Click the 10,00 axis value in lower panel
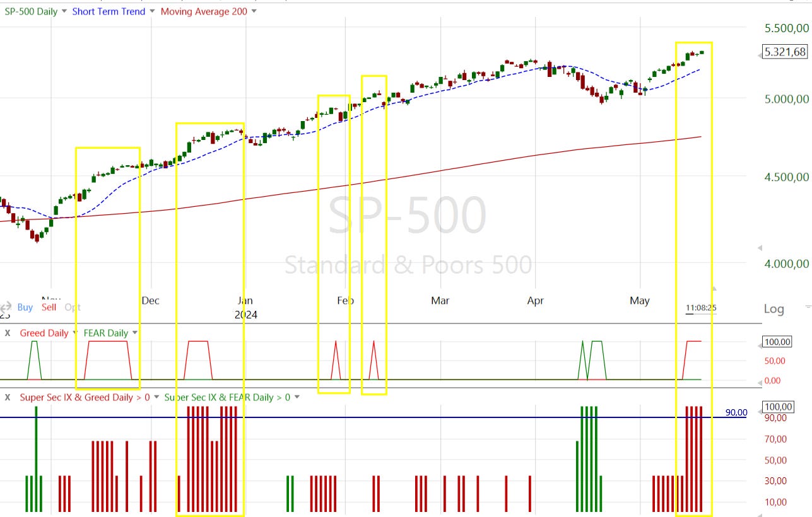 [775, 502]
